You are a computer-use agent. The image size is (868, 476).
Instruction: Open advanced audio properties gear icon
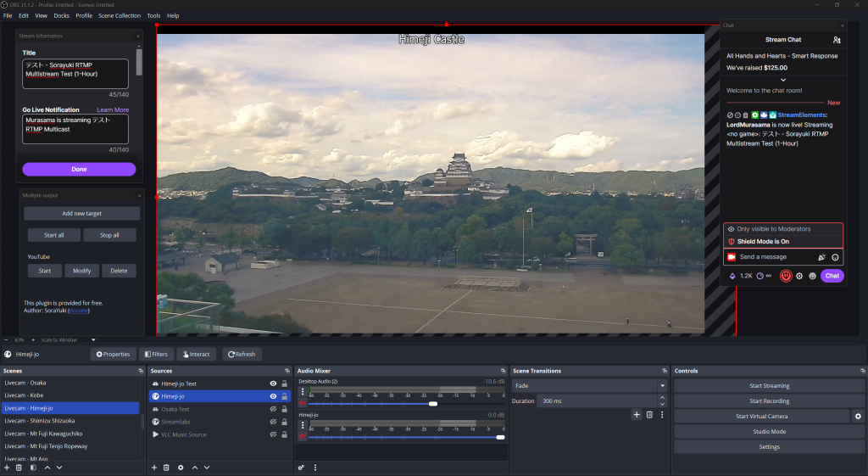(301, 468)
